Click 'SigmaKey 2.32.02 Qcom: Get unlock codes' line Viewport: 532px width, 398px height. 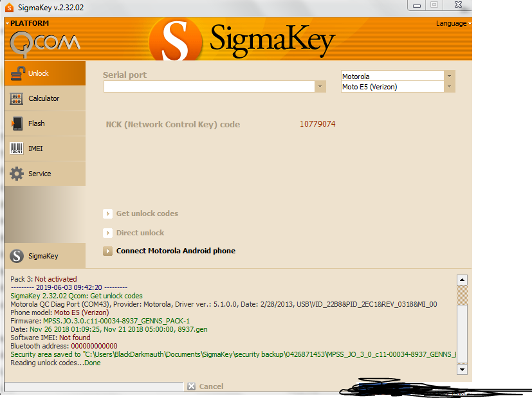tap(77, 296)
